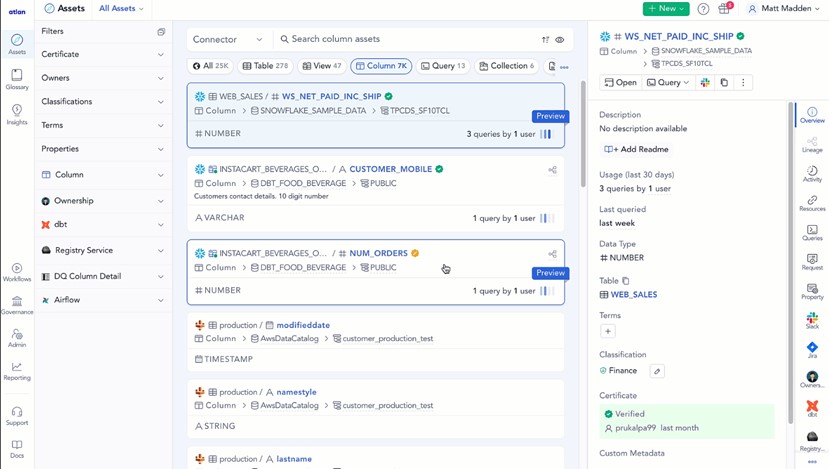The image size is (829, 469).
Task: Click the green New button
Action: [x=666, y=8]
